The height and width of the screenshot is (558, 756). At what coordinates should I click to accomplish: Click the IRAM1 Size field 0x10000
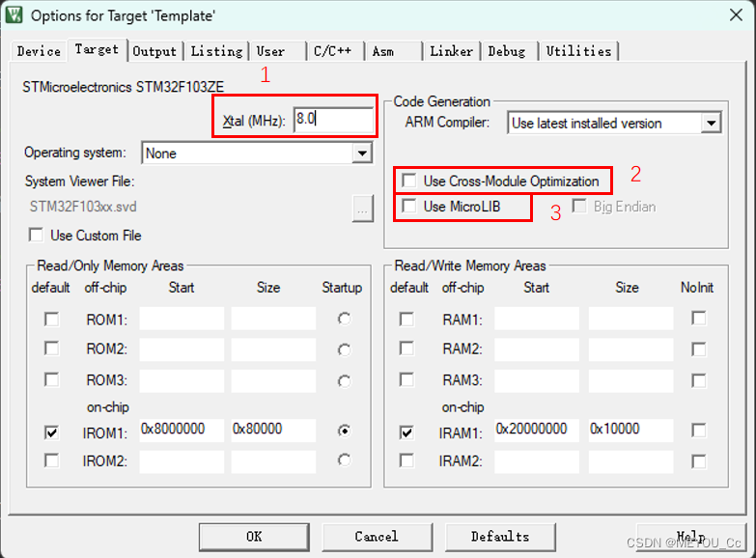(630, 431)
